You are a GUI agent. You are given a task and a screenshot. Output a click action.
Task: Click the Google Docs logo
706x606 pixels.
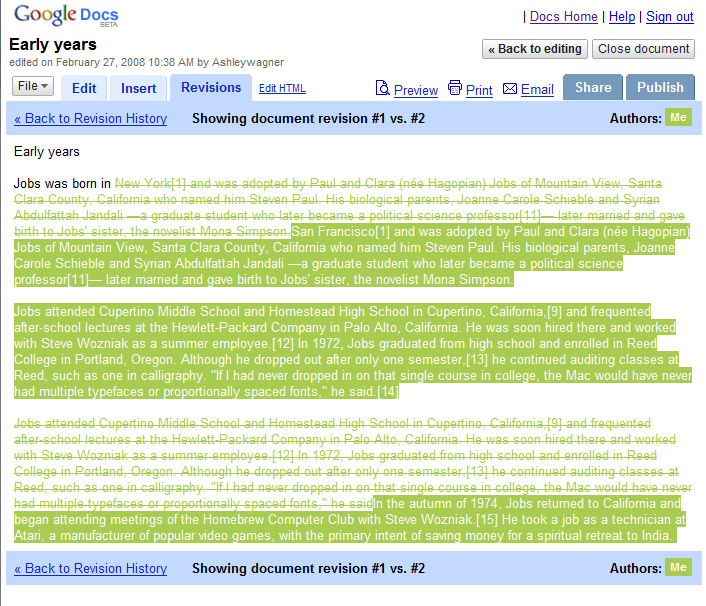pos(66,16)
